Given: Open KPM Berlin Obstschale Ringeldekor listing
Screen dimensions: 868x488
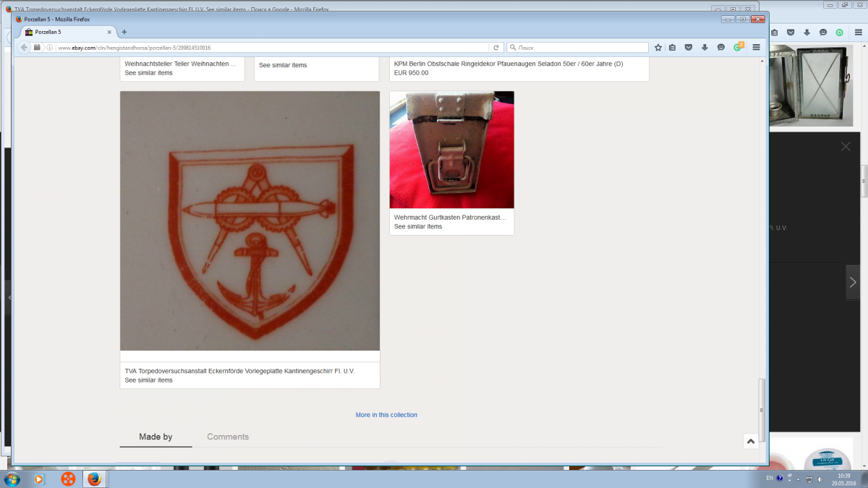Looking at the screenshot, I should [x=509, y=64].
